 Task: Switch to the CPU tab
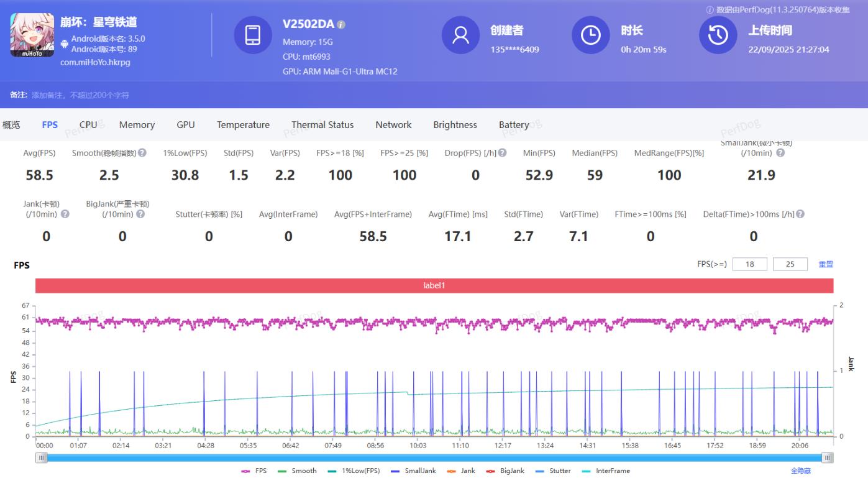(88, 125)
